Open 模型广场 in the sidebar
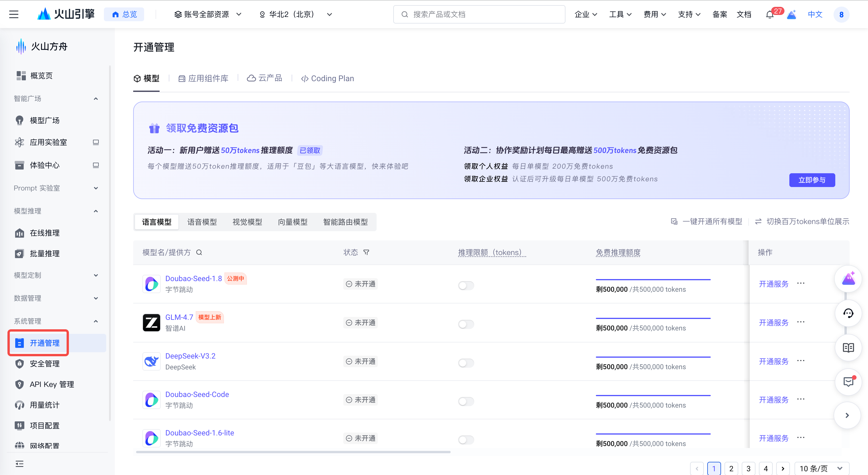 point(44,120)
